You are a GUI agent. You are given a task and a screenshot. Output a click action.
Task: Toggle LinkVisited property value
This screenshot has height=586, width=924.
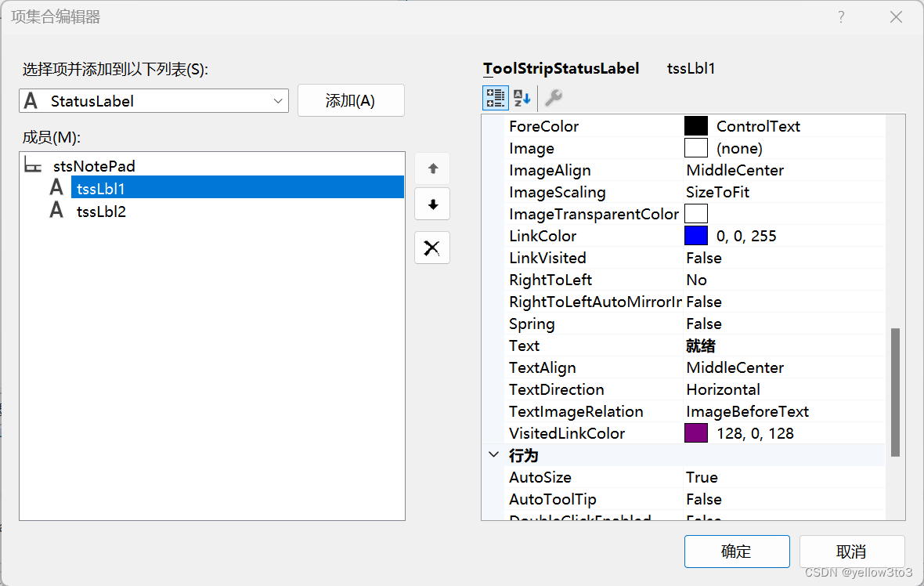tap(736, 258)
